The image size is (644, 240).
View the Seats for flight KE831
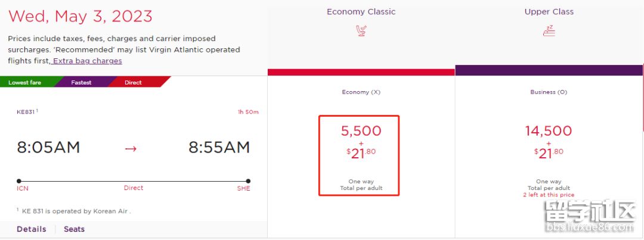click(75, 229)
